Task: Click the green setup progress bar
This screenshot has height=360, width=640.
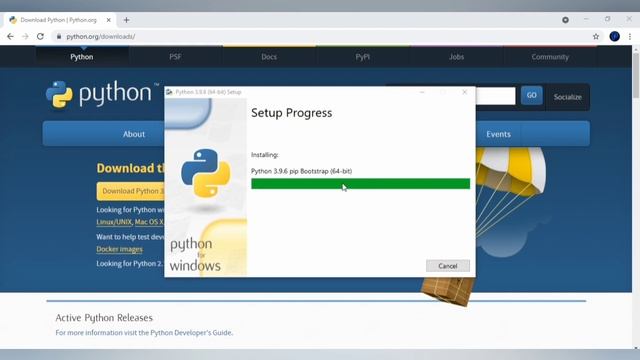Action: pos(360,184)
